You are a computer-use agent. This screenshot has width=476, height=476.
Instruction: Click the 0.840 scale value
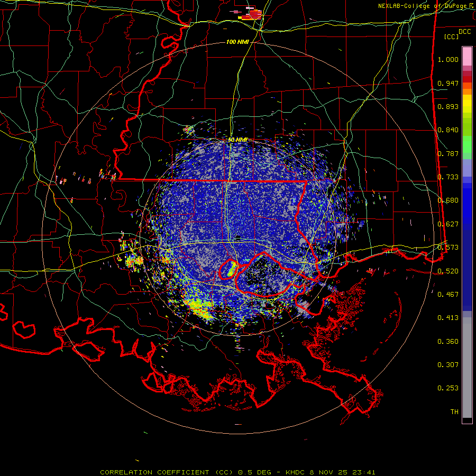448,130
